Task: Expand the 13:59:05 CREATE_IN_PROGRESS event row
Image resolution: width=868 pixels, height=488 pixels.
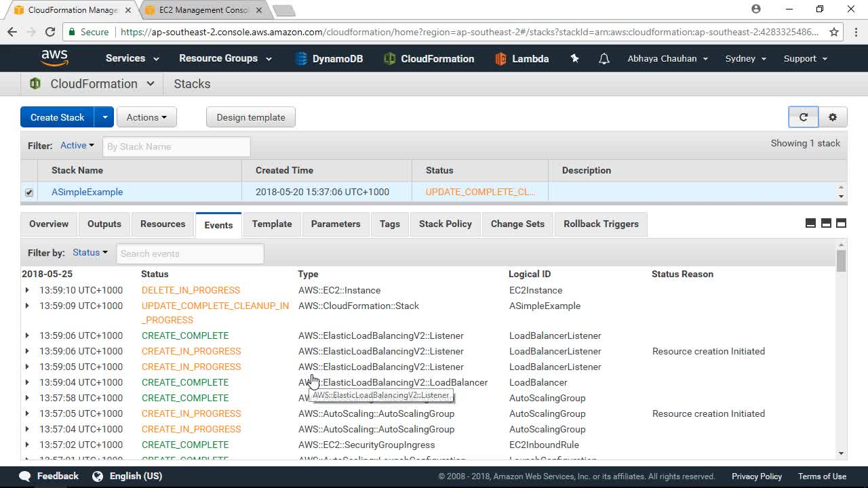Action: pos(27,367)
